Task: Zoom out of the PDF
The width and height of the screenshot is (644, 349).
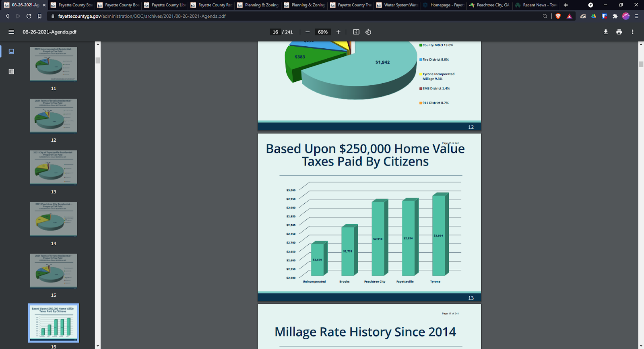Action: [x=308, y=32]
